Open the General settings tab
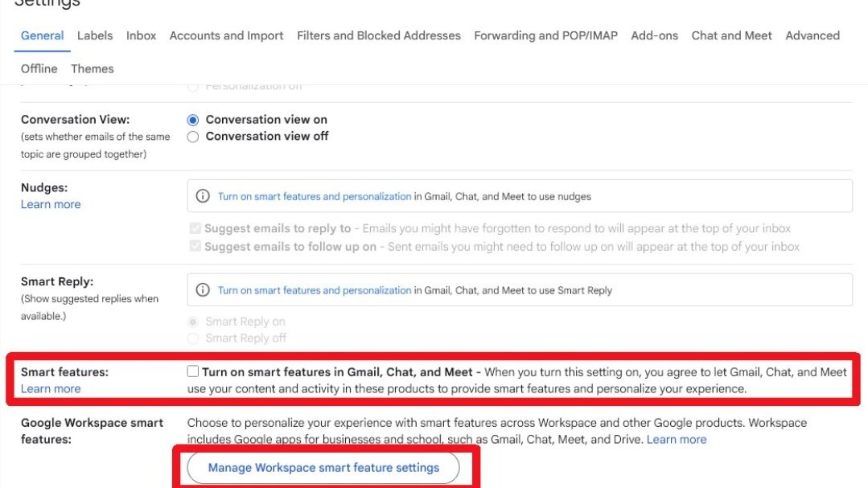868x488 pixels. 42,35
